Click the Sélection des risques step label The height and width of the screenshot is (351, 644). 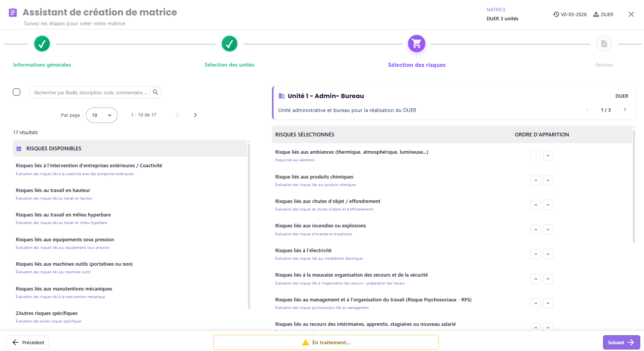(x=417, y=65)
